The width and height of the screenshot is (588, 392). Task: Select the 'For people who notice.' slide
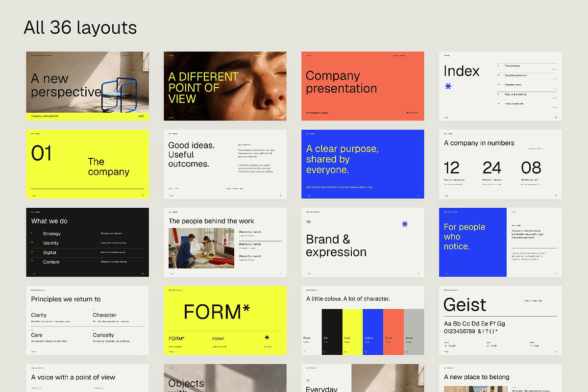tap(500, 242)
